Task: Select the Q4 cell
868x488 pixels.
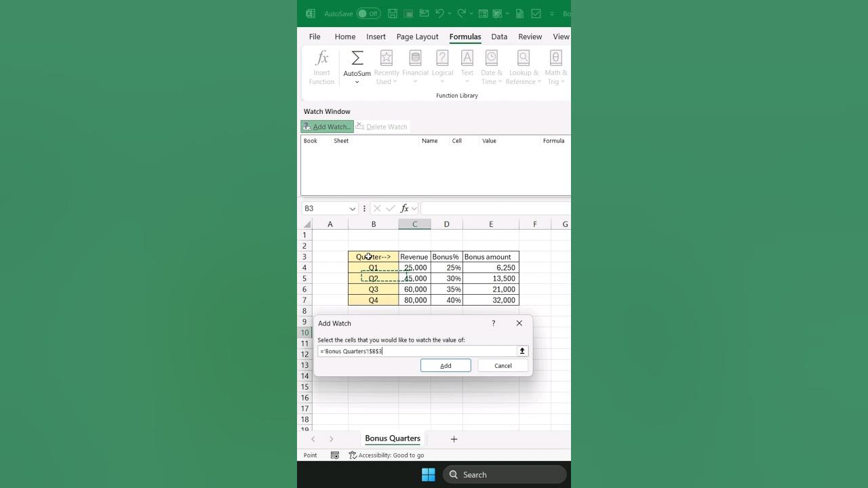Action: pos(374,300)
